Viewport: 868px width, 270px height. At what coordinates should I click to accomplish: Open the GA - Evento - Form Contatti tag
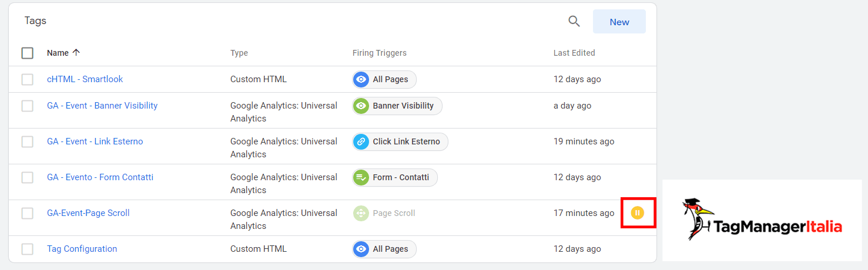(100, 177)
